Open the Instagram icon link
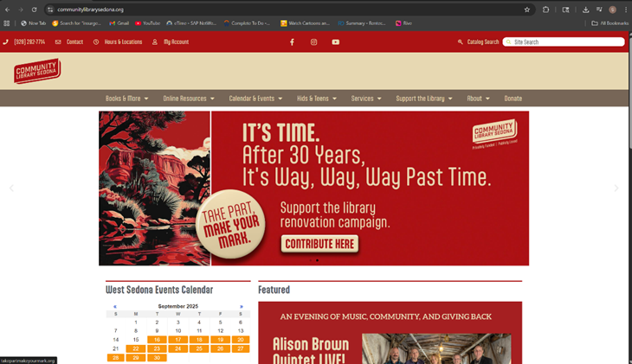The height and width of the screenshot is (364, 632). tap(313, 42)
